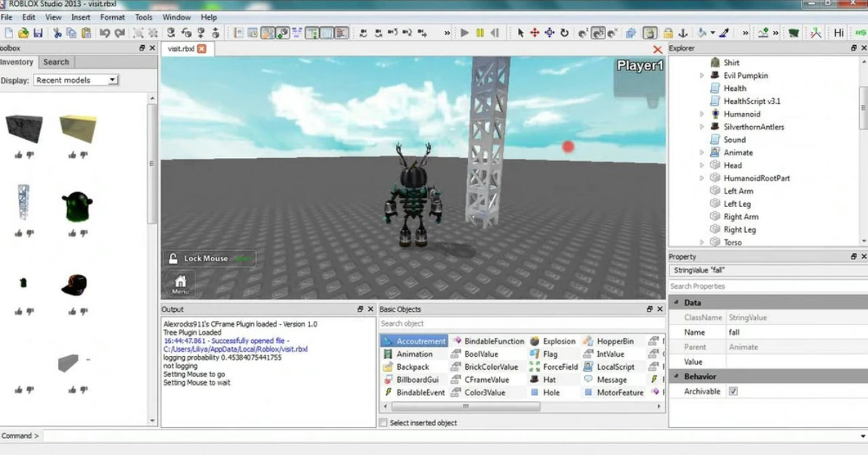Open the Display Recent models dropdown
The image size is (868, 455).
coord(76,80)
